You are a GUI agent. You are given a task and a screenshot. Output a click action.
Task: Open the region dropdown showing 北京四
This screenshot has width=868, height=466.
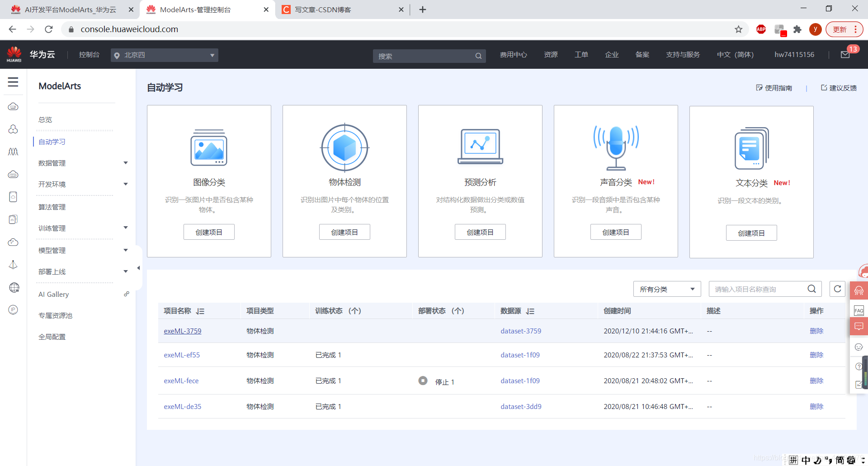[x=165, y=55]
